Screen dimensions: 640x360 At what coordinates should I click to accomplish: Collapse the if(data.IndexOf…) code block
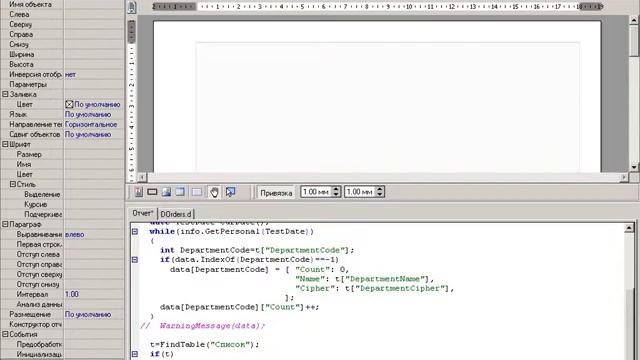pyautogui.click(x=135, y=260)
